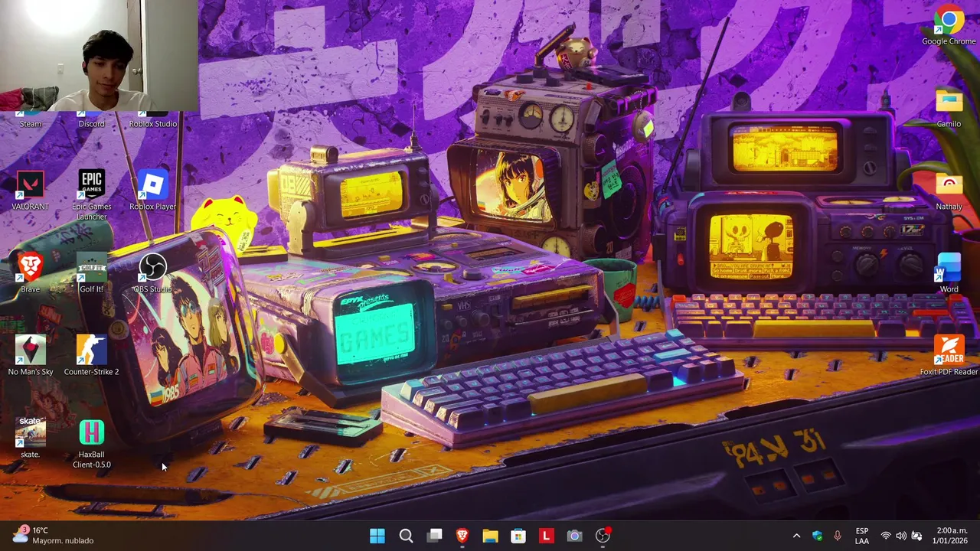Open the red L app on taskbar

[547, 536]
